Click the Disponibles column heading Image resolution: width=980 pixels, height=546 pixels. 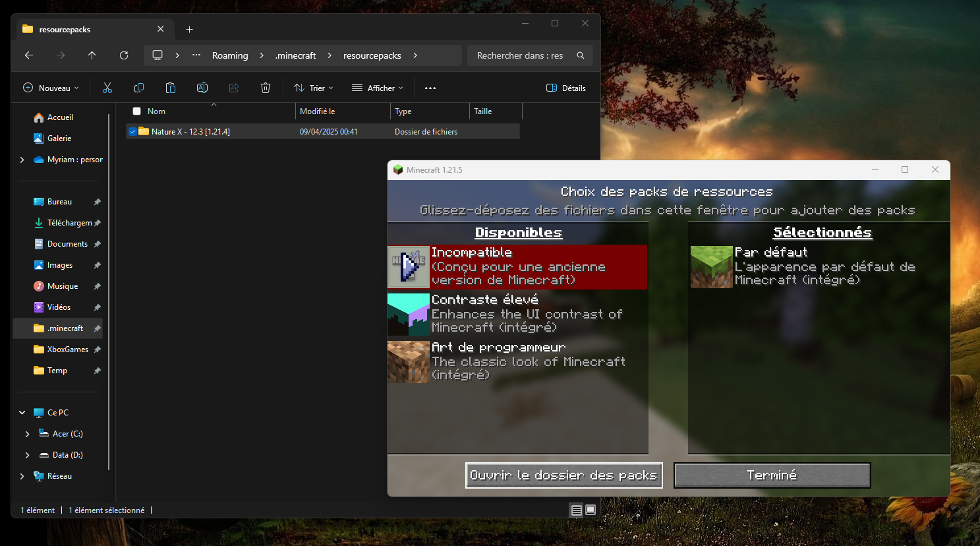click(519, 233)
